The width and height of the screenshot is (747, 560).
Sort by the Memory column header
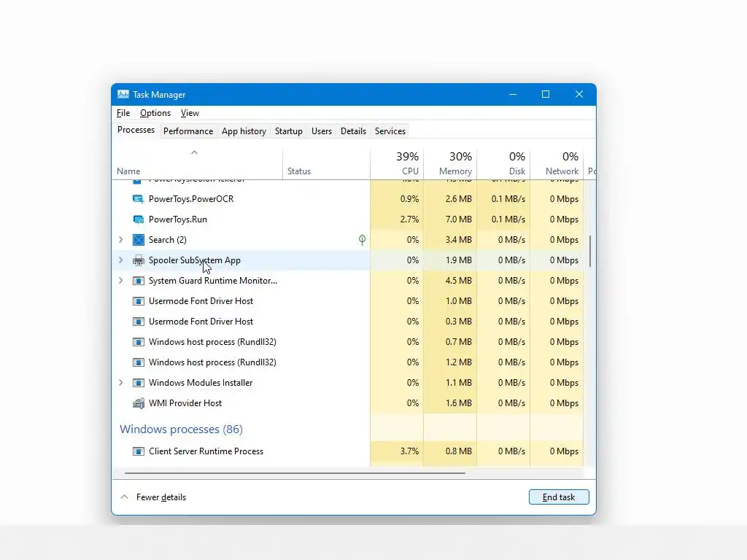[450, 164]
